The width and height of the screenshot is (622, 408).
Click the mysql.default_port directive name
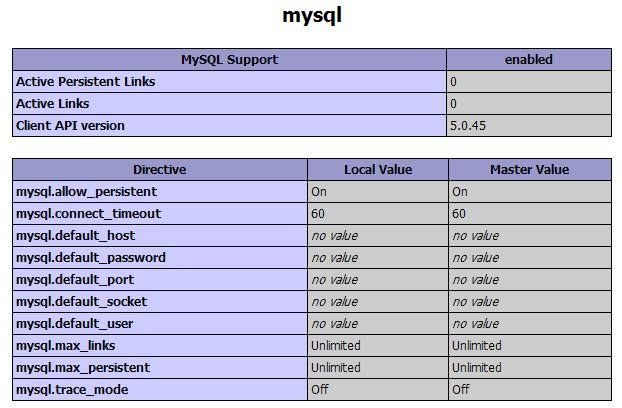[x=75, y=280]
